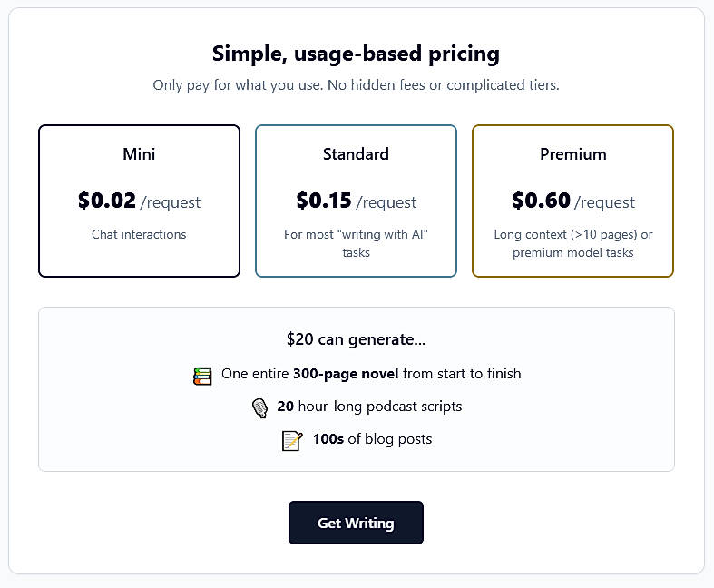Click the stacked books icon
714x588 pixels.
(202, 375)
